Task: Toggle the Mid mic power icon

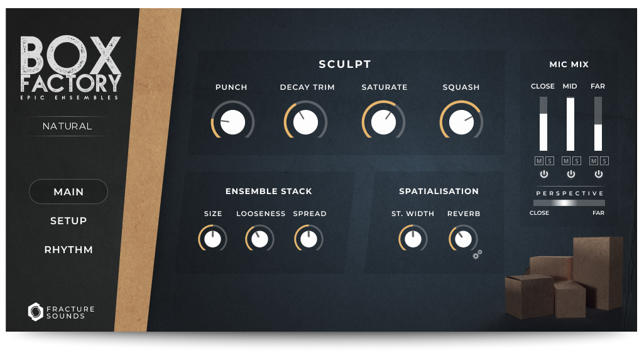Action: (571, 174)
